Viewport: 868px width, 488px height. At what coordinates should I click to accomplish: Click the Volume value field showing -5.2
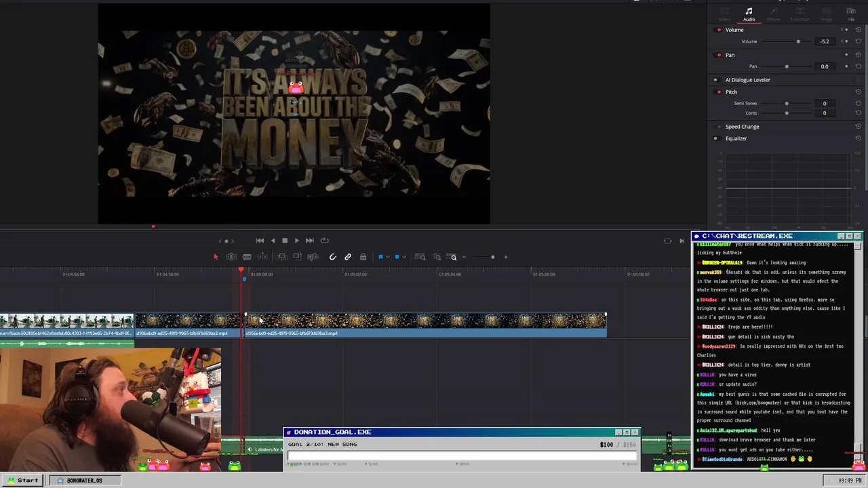click(825, 41)
